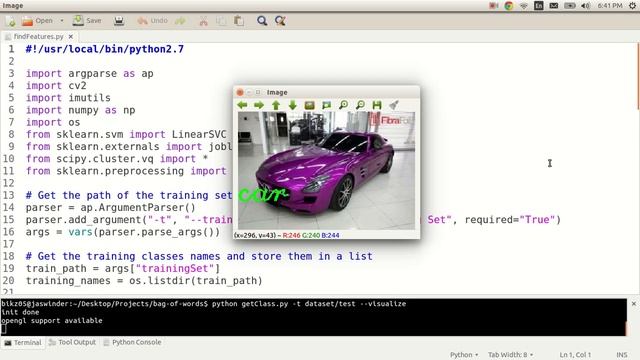This screenshot has width=640, height=360.
Task: Open the clock showing 6:41 PM
Action: [610, 6]
